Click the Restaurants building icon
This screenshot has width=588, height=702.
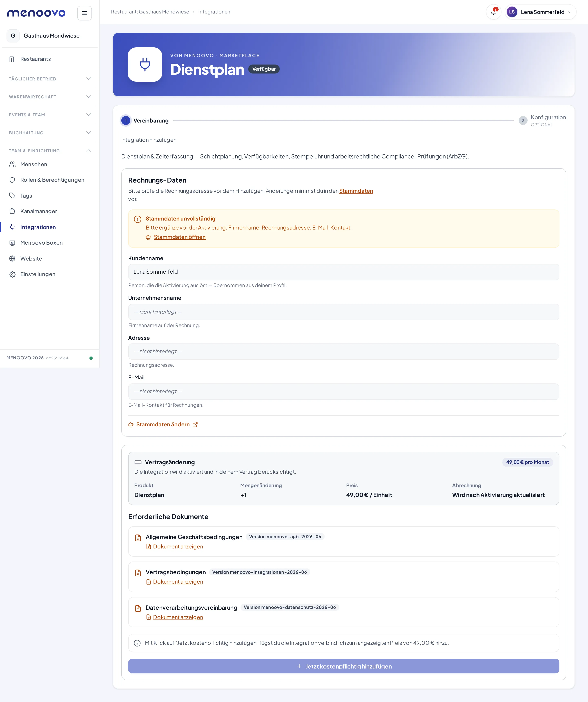(x=12, y=59)
